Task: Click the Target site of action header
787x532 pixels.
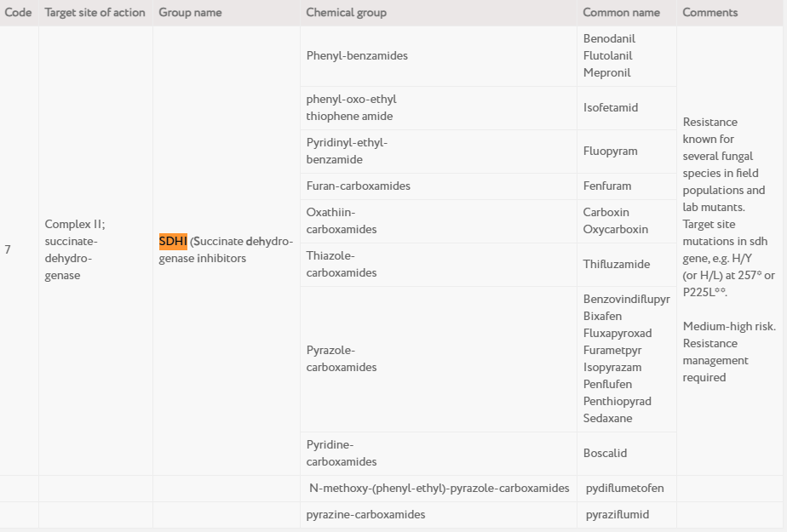Action: 95,13
